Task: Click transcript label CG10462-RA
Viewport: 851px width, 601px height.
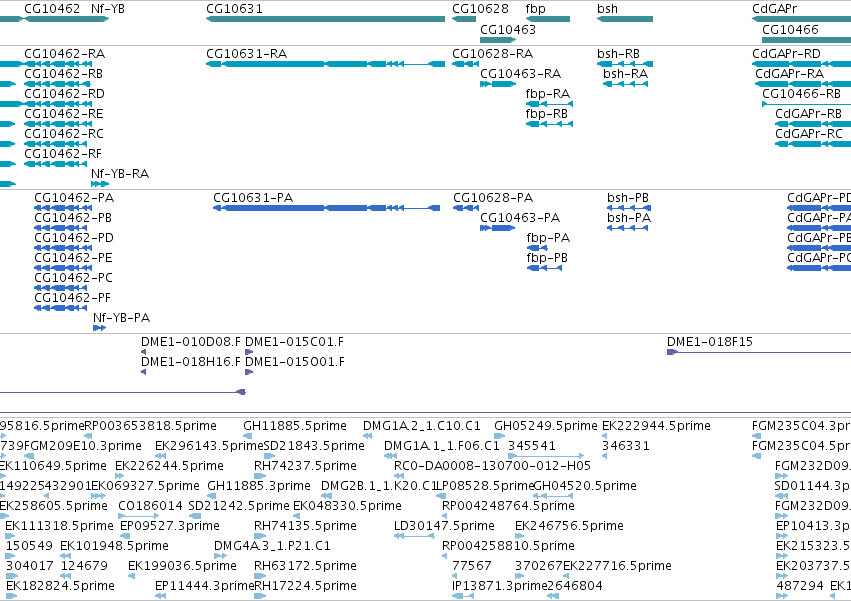Action: point(65,54)
